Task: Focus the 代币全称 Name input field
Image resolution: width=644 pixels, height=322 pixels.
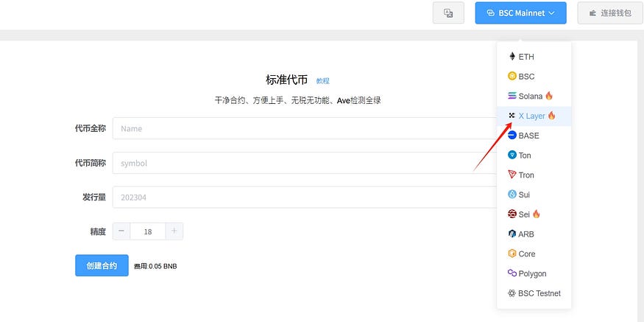Action: 305,128
